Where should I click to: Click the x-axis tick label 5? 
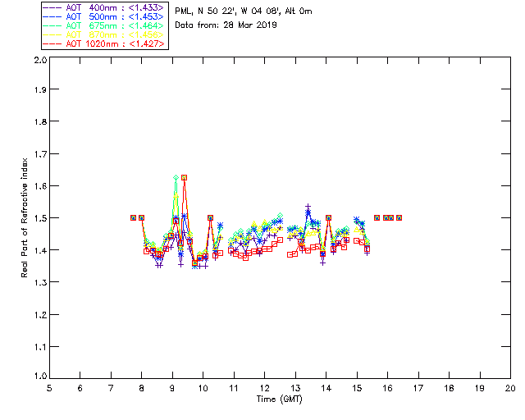click(x=49, y=388)
